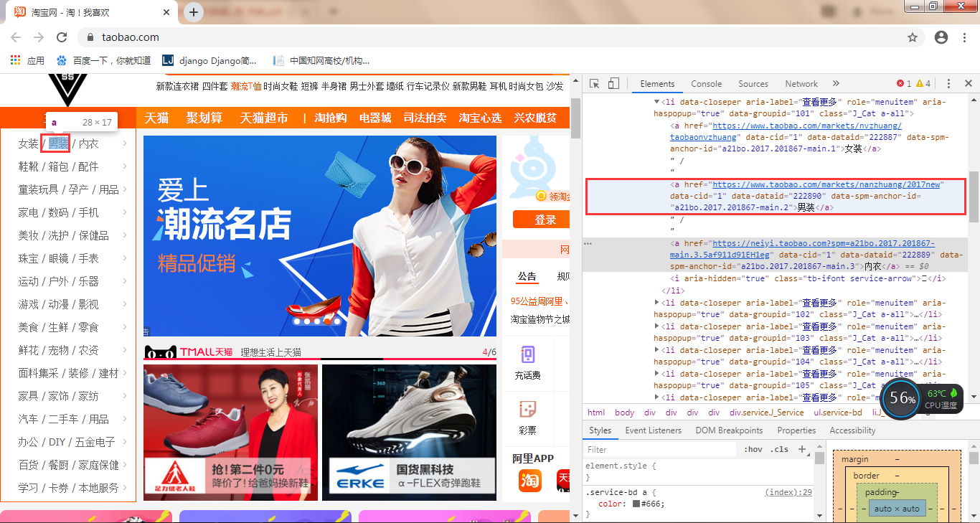Click the ellipsis gutter beside selected node
This screenshot has height=523, width=980.
click(588, 244)
